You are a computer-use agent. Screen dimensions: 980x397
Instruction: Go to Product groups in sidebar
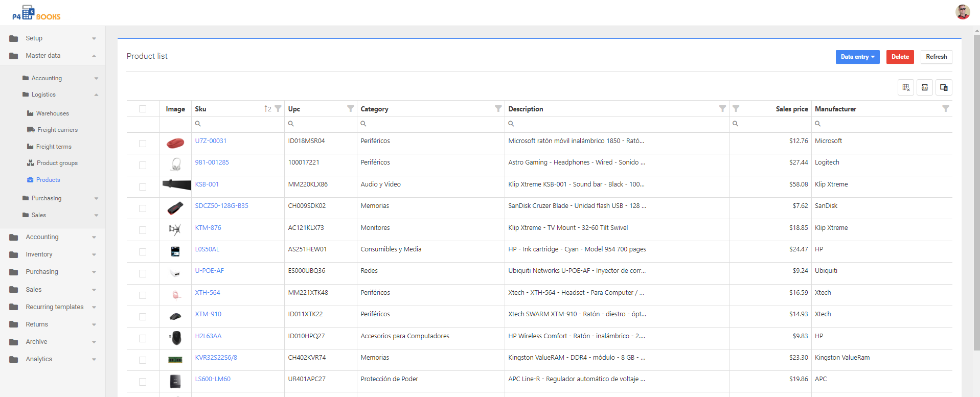pos(57,163)
